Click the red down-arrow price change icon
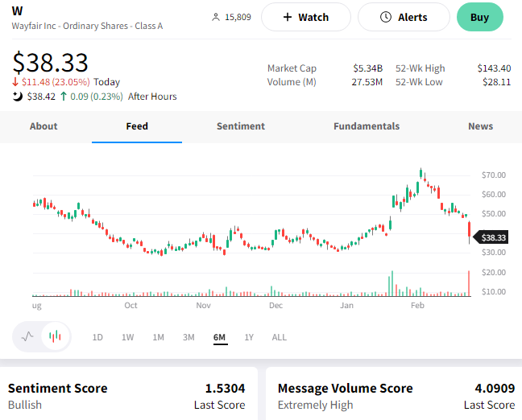522x420 pixels. tap(15, 81)
